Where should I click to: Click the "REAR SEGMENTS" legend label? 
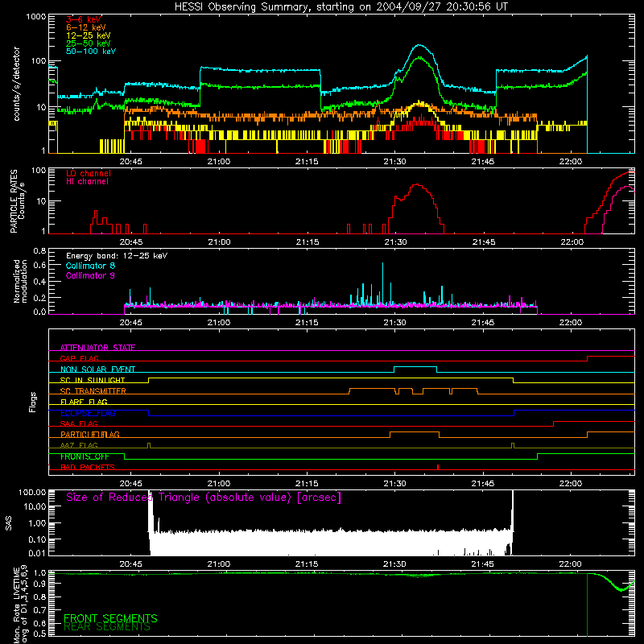pos(107,627)
